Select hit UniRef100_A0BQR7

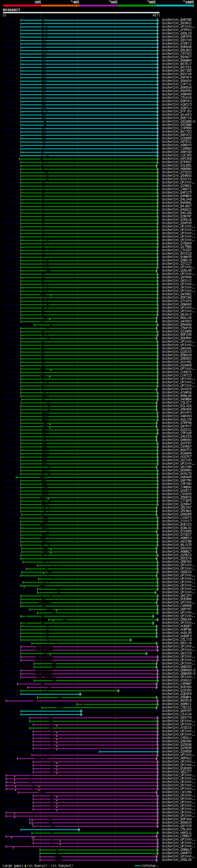pos(177,626)
